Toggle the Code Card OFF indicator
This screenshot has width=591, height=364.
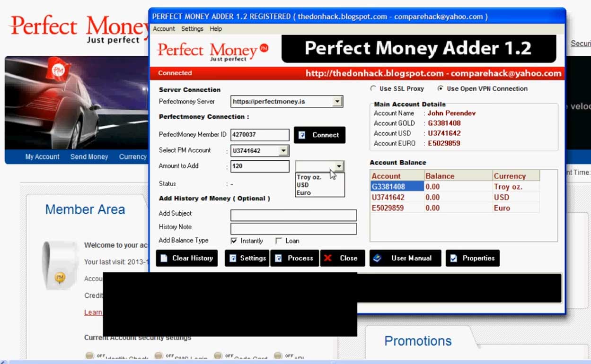[x=218, y=355]
